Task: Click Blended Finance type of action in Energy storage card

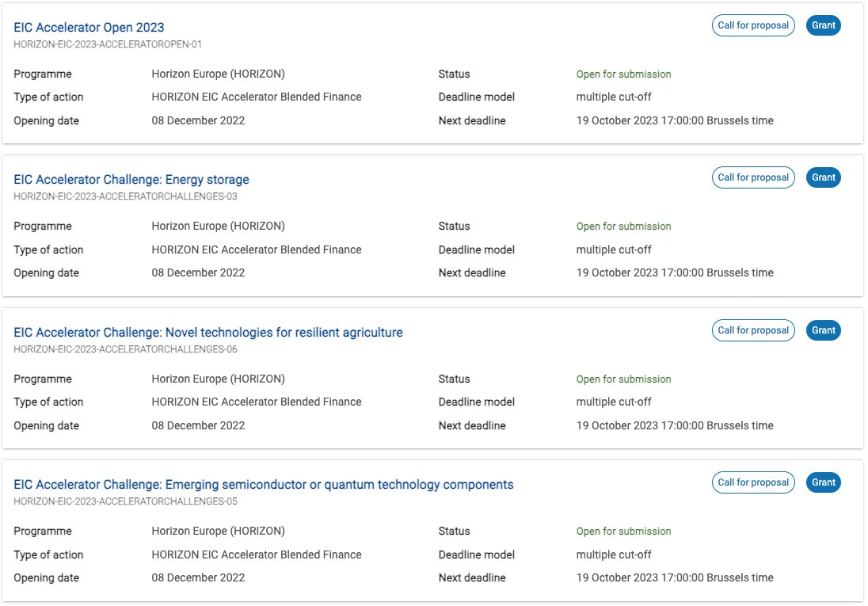Action: (257, 250)
